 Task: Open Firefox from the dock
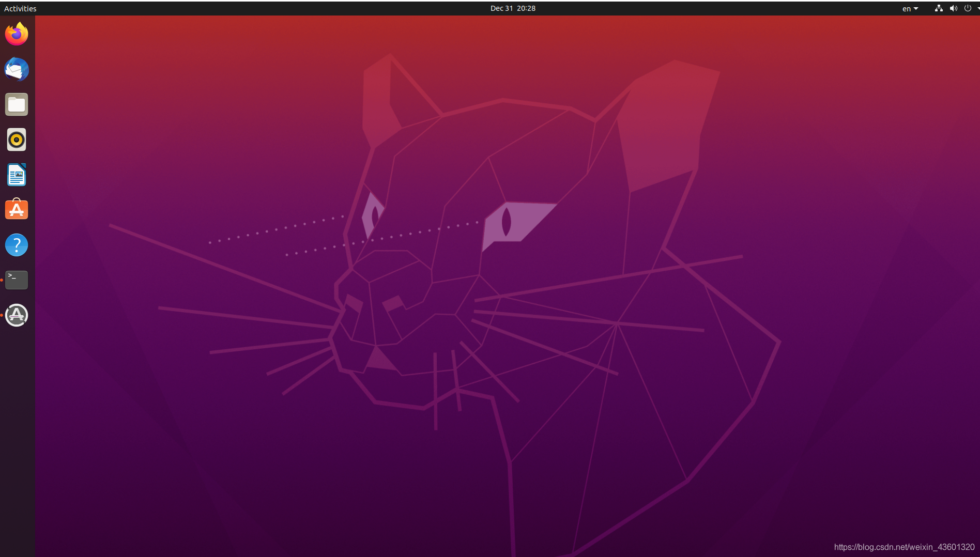pyautogui.click(x=17, y=34)
